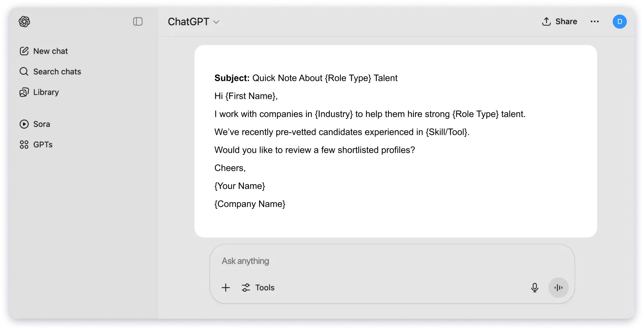Click the Ask anything input field
Image resolution: width=644 pixels, height=330 pixels.
coord(352,261)
